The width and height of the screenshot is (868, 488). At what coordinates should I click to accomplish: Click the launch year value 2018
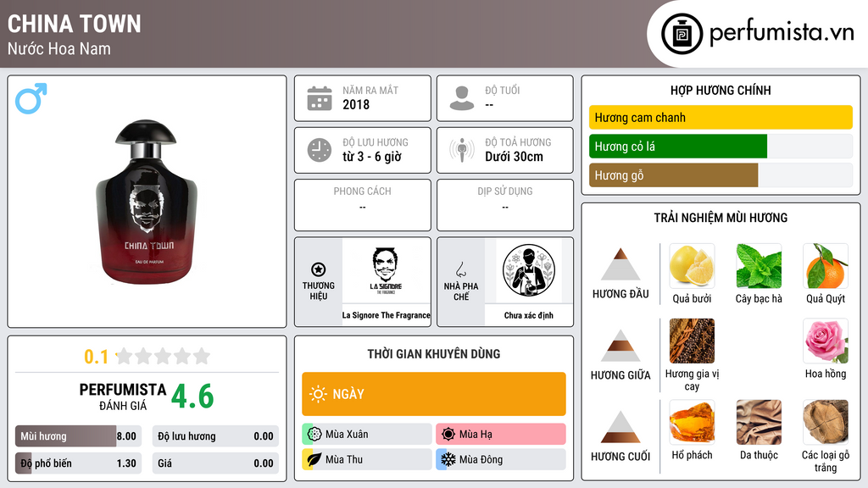356,104
